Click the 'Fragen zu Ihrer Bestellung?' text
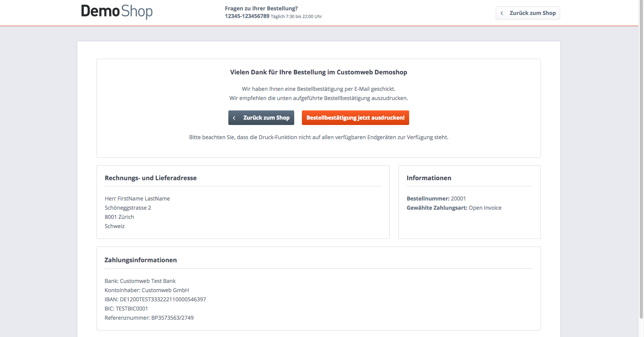The width and height of the screenshot is (644, 337). click(261, 8)
